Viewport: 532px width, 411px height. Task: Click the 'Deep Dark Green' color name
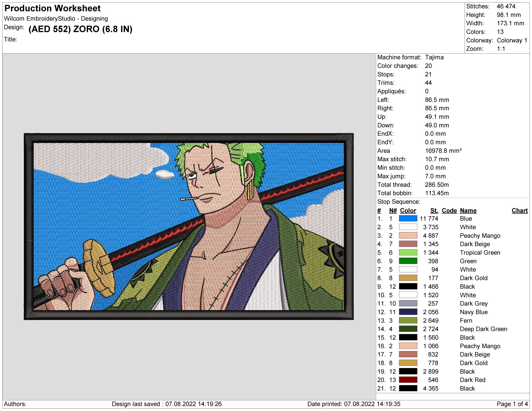tap(483, 329)
